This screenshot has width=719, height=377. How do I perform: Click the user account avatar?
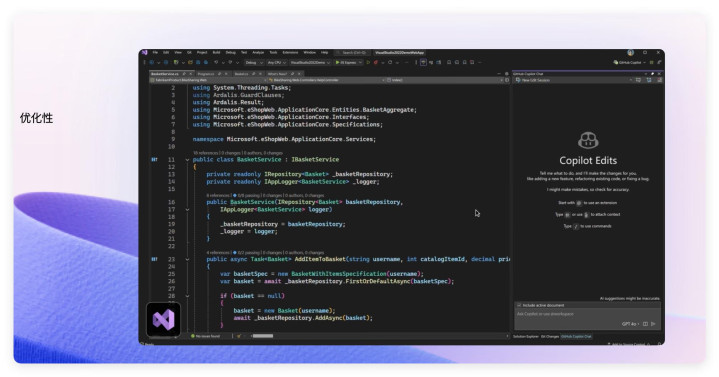pyautogui.click(x=631, y=53)
